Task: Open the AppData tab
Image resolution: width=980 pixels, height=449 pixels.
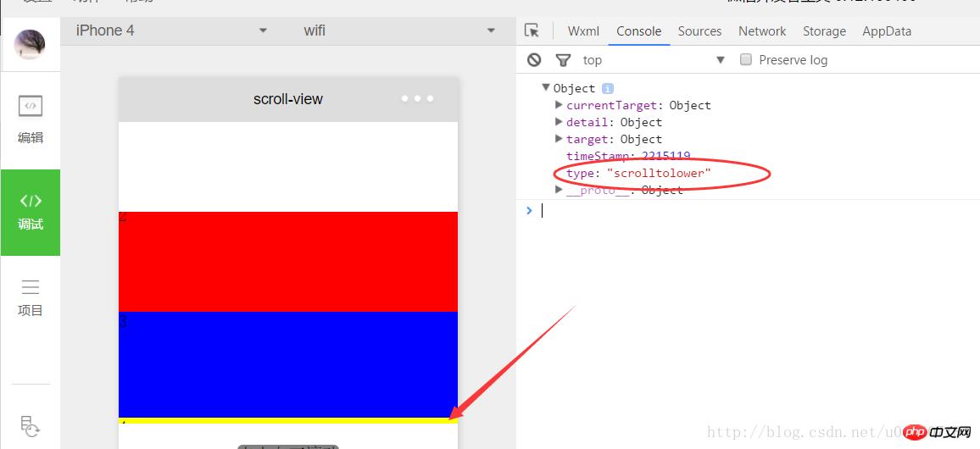Action: pyautogui.click(x=887, y=30)
